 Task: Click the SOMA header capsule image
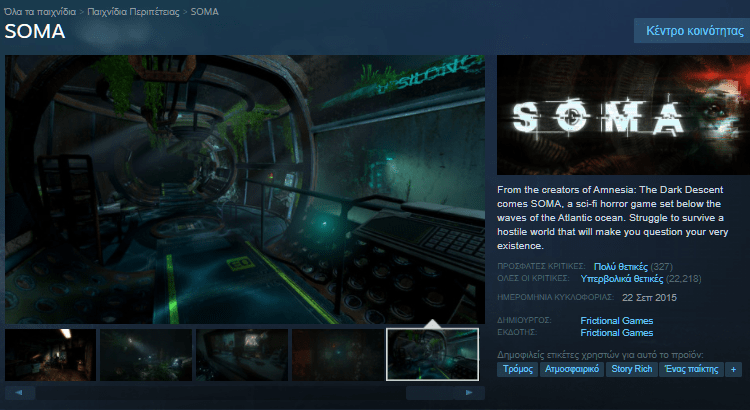tap(623, 115)
